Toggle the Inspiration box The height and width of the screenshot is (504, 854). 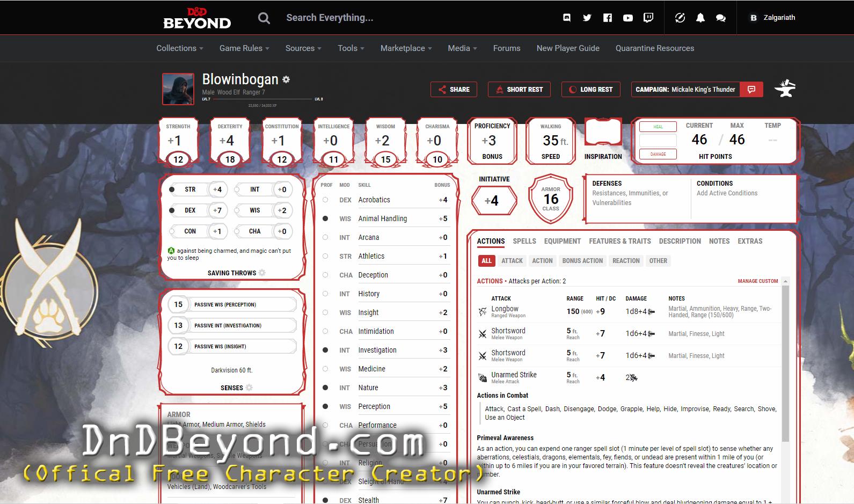coord(603,132)
